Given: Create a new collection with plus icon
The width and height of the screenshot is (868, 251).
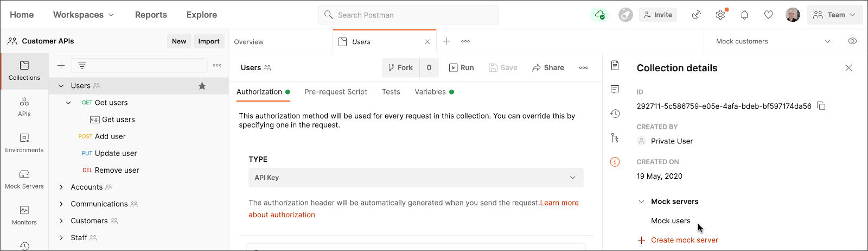Looking at the screenshot, I should pyautogui.click(x=61, y=65).
